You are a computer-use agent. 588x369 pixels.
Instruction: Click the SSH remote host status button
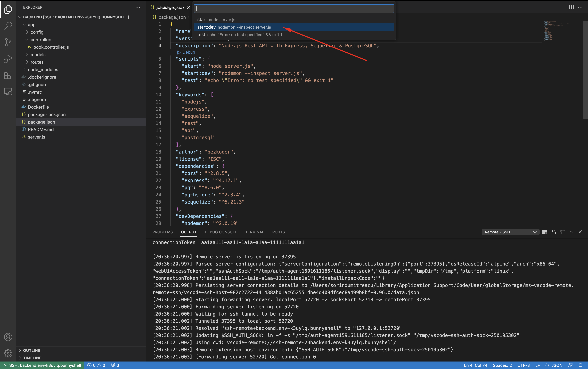(x=42, y=365)
